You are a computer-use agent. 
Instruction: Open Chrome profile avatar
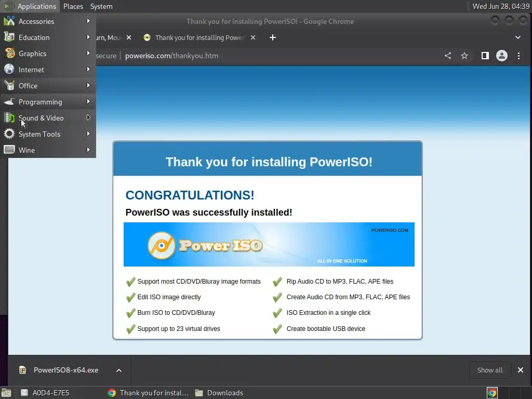(x=502, y=56)
